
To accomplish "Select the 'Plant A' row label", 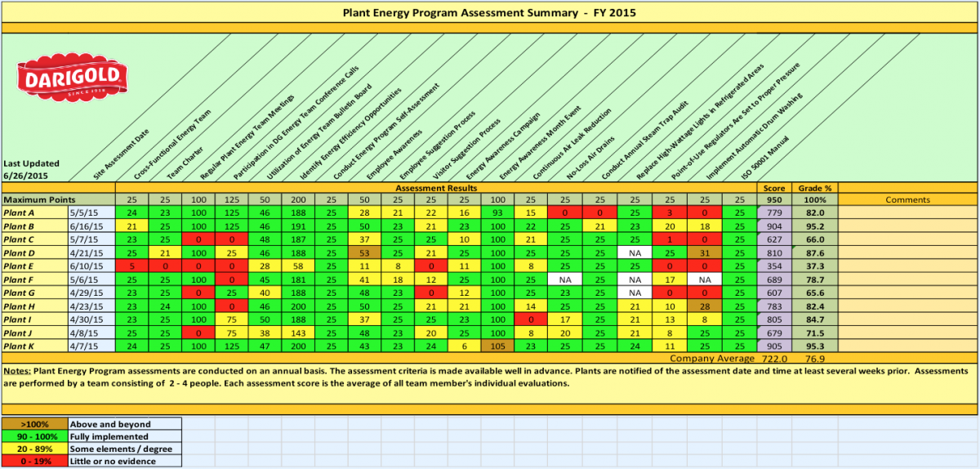I will click(x=33, y=212).
